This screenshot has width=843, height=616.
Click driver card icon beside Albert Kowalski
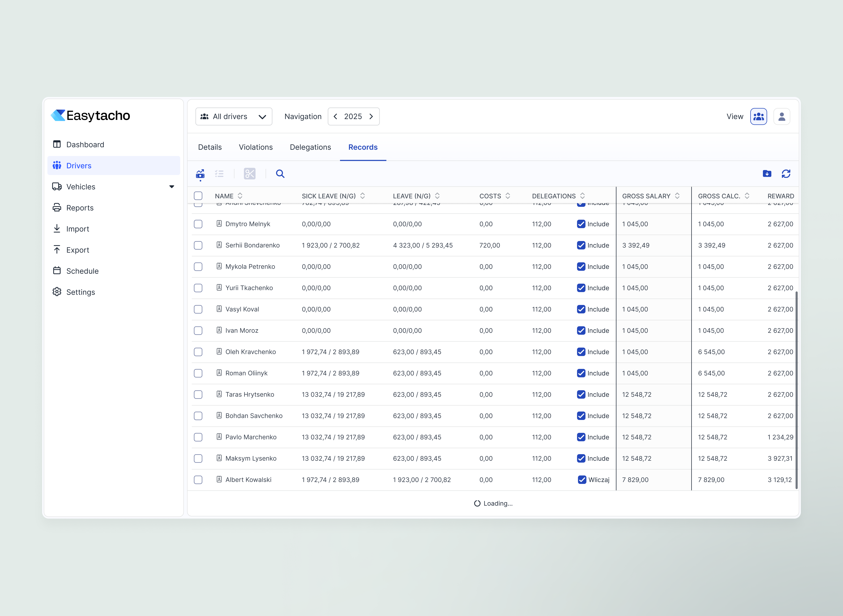pos(219,479)
